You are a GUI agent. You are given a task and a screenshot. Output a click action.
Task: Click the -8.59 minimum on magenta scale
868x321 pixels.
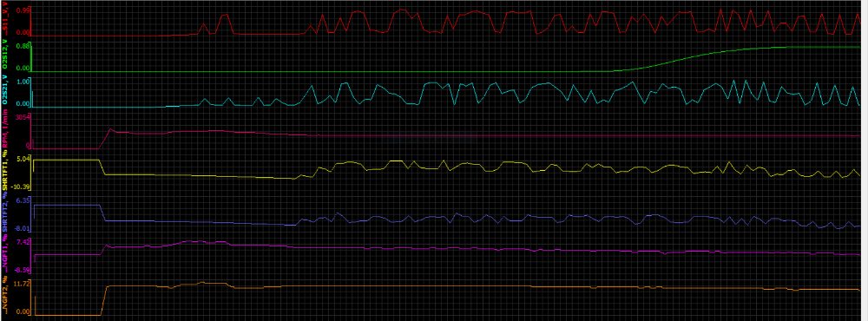[23, 270]
